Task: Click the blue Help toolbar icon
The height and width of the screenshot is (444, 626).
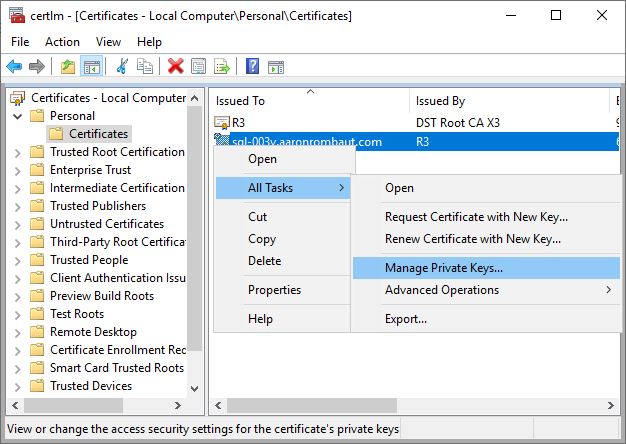Action: tap(252, 67)
